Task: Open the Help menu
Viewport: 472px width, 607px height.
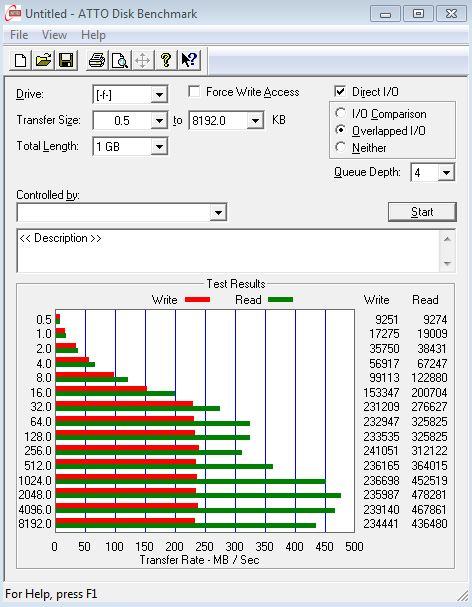Action: tap(93, 35)
